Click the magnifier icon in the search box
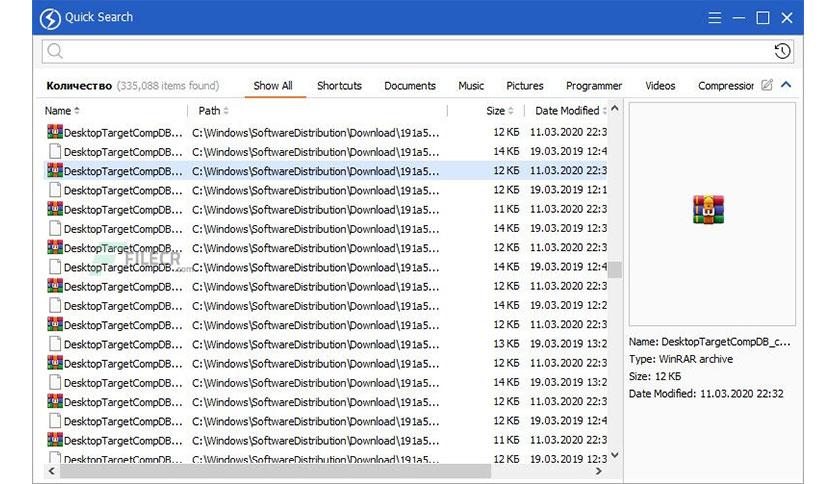Image resolution: width=836 pixels, height=484 pixels. (55, 51)
